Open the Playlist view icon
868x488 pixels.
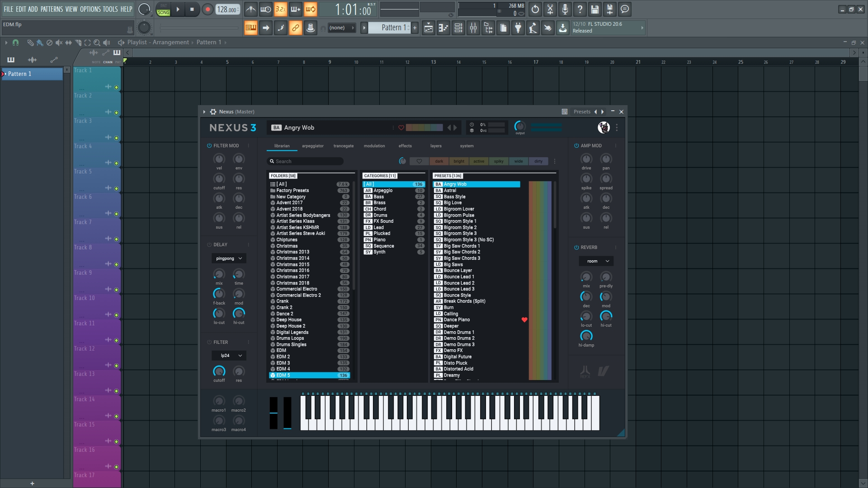429,28
